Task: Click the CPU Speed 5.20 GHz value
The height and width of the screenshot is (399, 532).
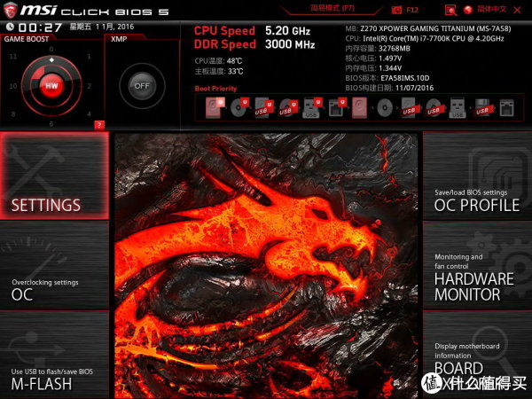Action: point(287,31)
